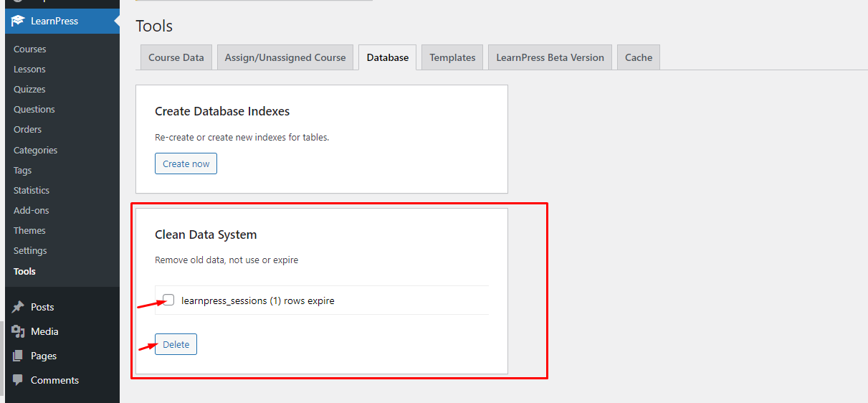Open the Media menu label

(x=44, y=331)
